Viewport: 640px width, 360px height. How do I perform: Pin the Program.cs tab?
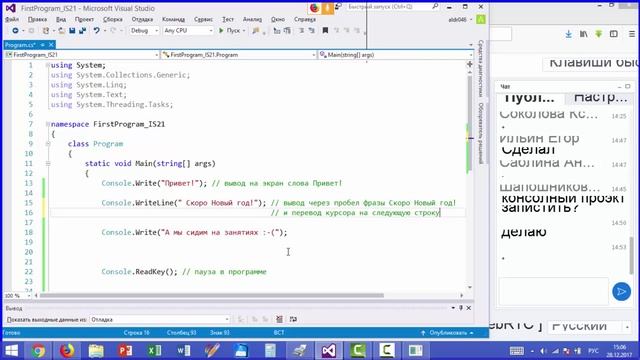pyautogui.click(x=42, y=45)
